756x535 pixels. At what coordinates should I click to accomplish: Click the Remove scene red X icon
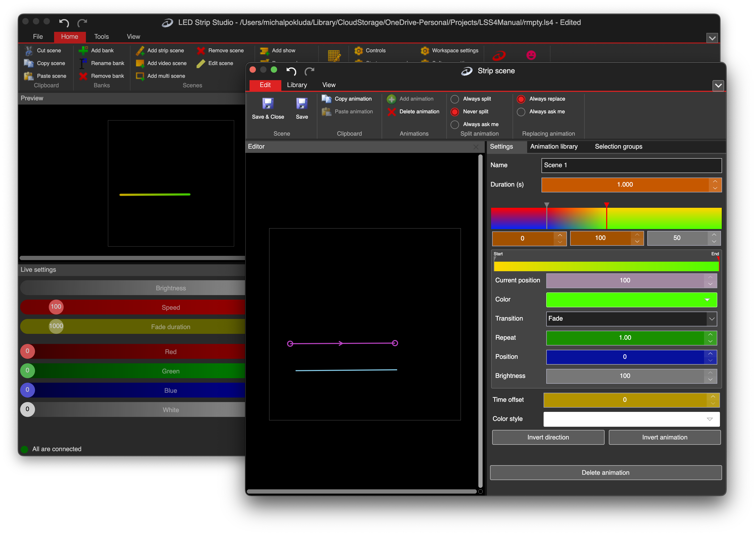201,50
